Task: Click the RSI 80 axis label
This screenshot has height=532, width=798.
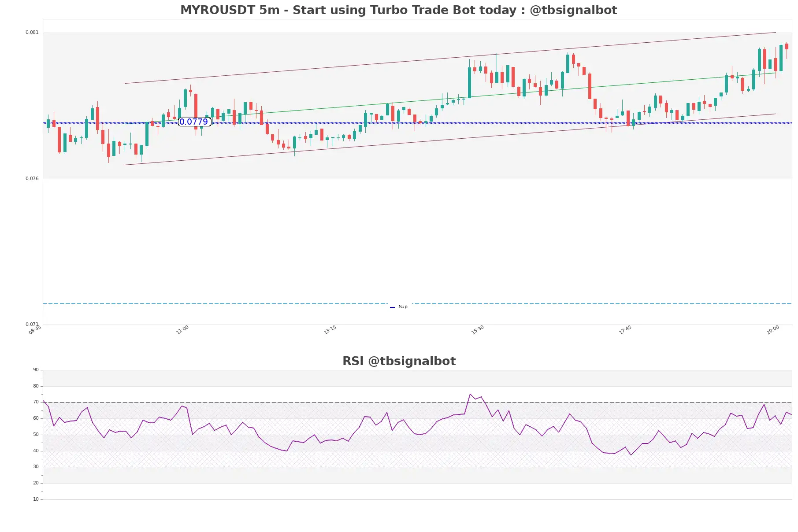Action: [x=36, y=386]
